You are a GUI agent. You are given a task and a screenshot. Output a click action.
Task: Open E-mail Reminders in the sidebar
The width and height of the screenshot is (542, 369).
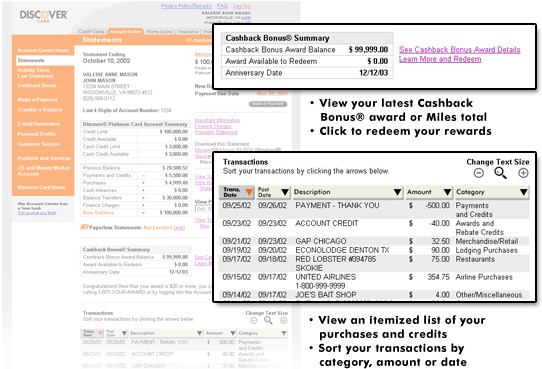pyautogui.click(x=38, y=124)
